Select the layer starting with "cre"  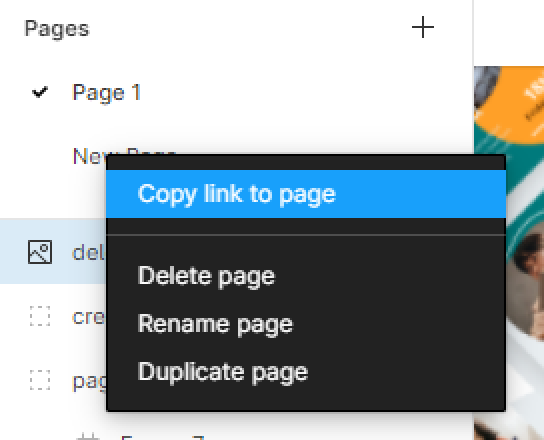point(88,316)
